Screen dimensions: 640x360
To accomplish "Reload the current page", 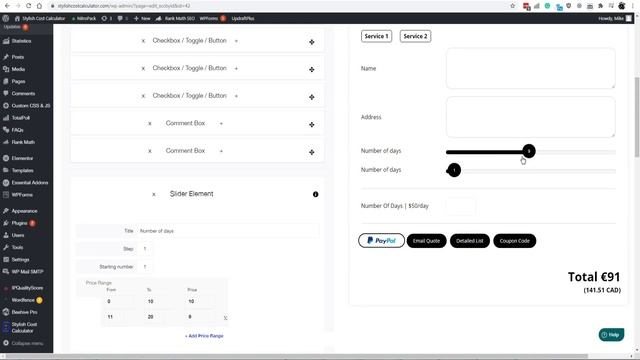I will point(29,6).
